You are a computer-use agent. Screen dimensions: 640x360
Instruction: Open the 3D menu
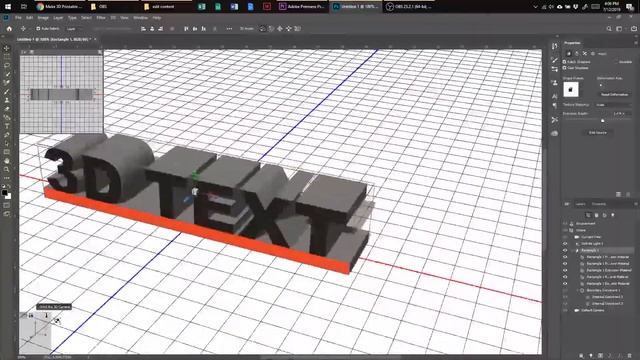pyautogui.click(x=113, y=18)
